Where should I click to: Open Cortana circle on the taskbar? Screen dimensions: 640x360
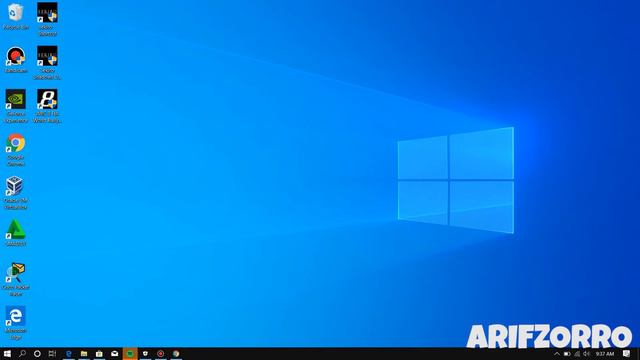37,353
